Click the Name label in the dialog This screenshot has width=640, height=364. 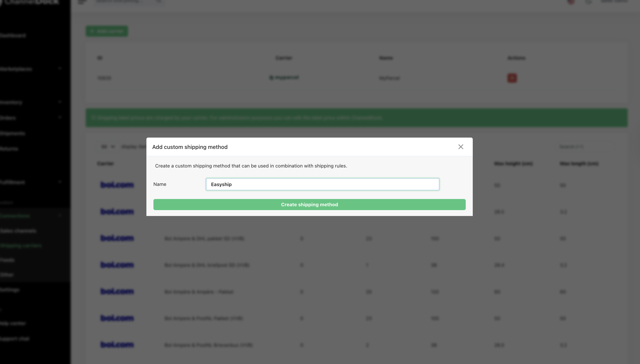coord(160,184)
